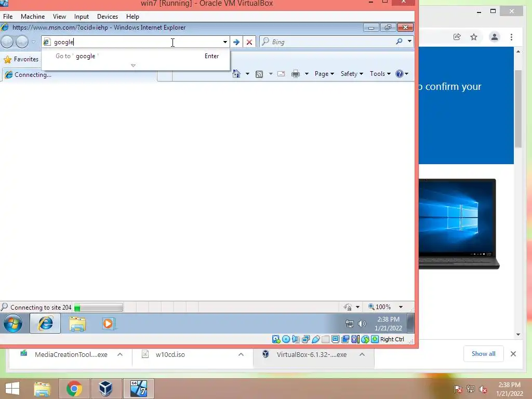Click the Read Mail envelope icon
The image size is (532, 399).
point(281,74)
